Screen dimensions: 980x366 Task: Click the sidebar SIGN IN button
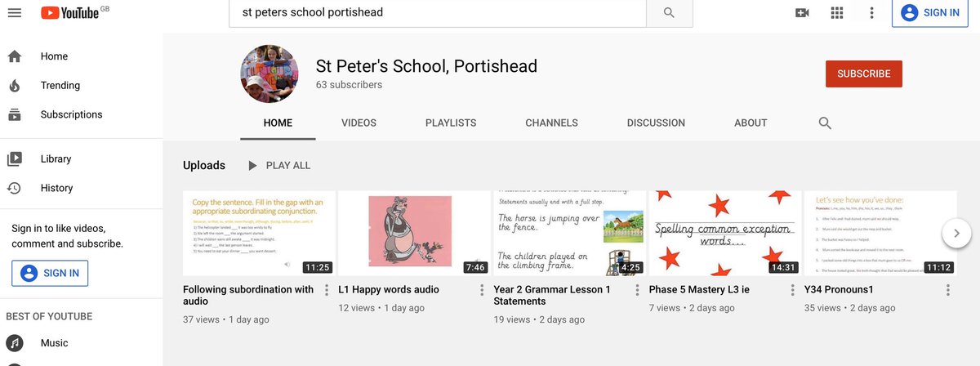[x=50, y=273]
